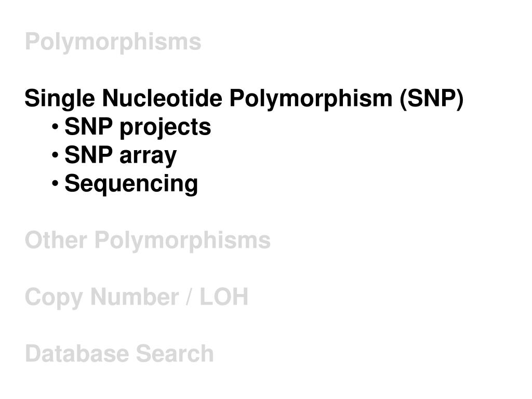Click the word Single in the heading

tap(60, 99)
